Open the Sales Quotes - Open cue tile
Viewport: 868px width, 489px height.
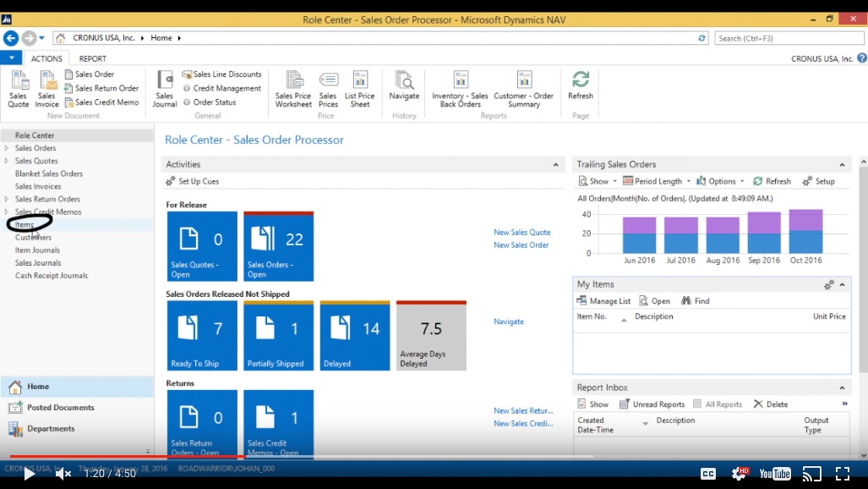click(202, 246)
